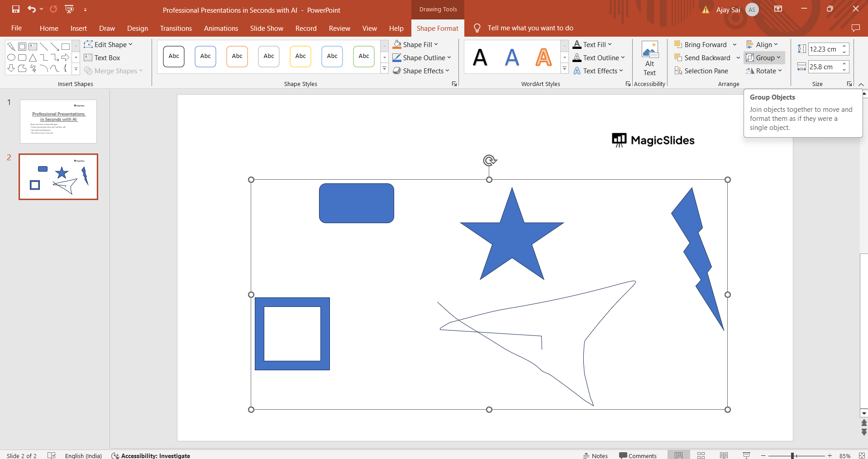Switch to Reading View
868x459 pixels.
coord(724,455)
